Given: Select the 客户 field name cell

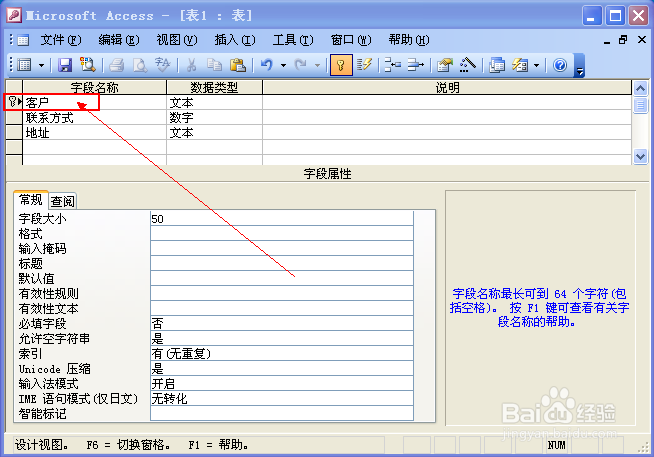Looking at the screenshot, I should (x=95, y=103).
